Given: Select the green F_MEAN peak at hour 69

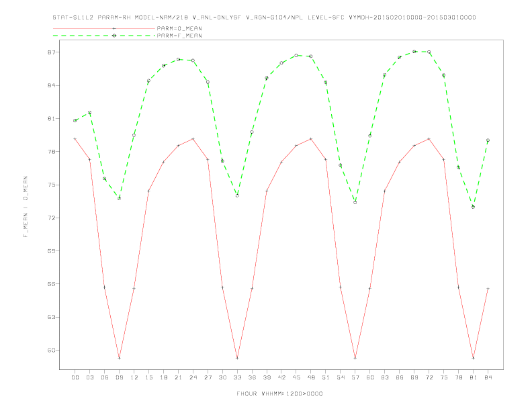Looking at the screenshot, I should [414, 52].
